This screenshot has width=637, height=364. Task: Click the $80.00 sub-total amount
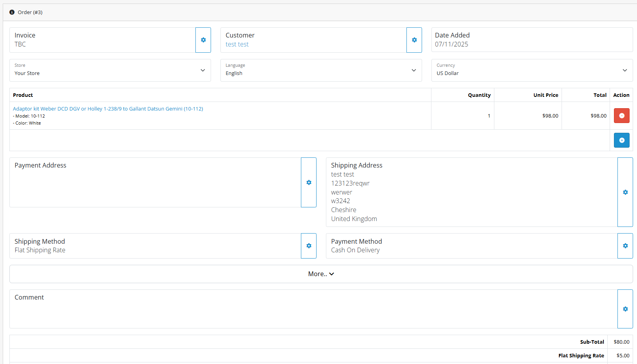[x=621, y=342]
